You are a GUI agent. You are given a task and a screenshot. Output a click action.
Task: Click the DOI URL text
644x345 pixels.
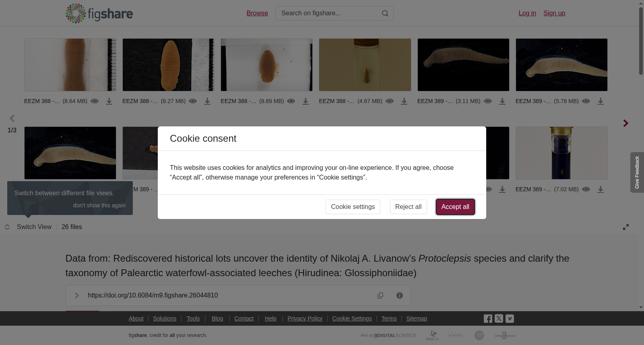(x=153, y=295)
